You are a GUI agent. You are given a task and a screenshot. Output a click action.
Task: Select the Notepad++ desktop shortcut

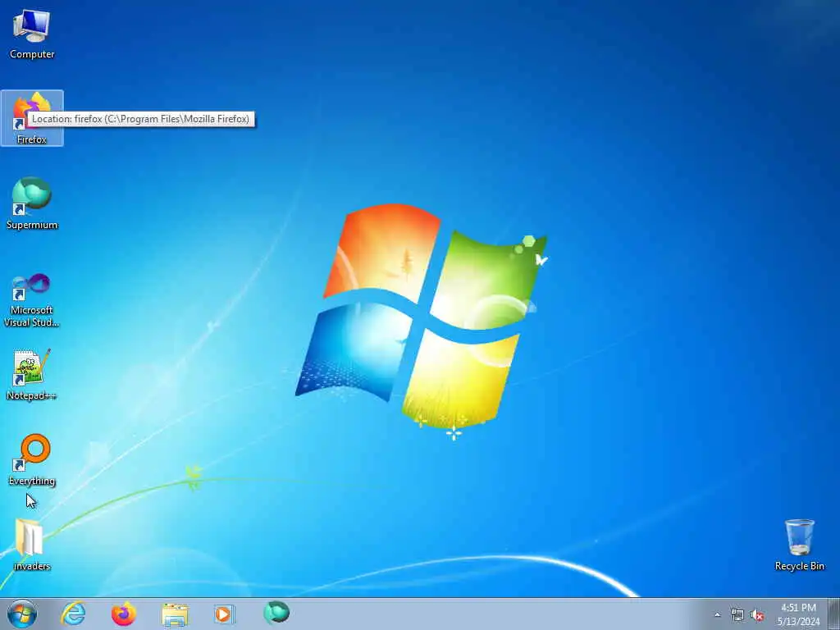[32, 374]
